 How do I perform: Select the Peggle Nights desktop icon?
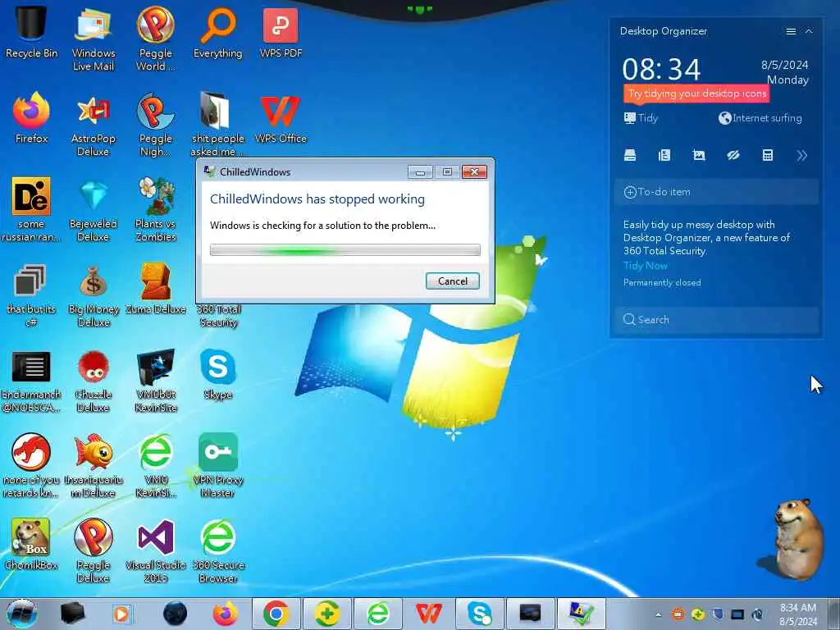tap(155, 125)
